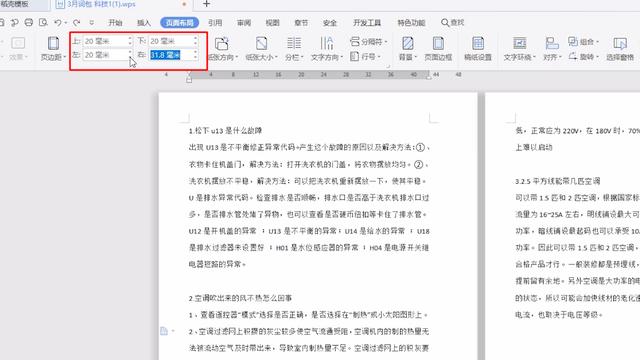Select the 页面布局 tab

pos(180,22)
